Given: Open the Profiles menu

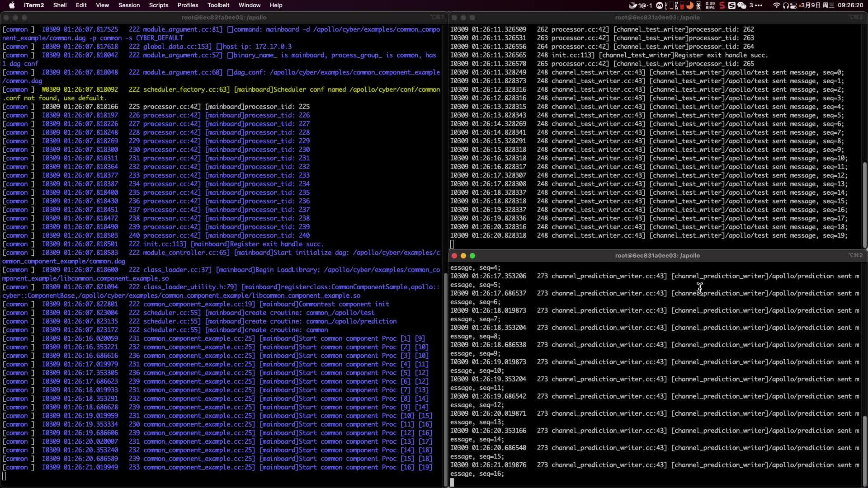Looking at the screenshot, I should point(188,5).
